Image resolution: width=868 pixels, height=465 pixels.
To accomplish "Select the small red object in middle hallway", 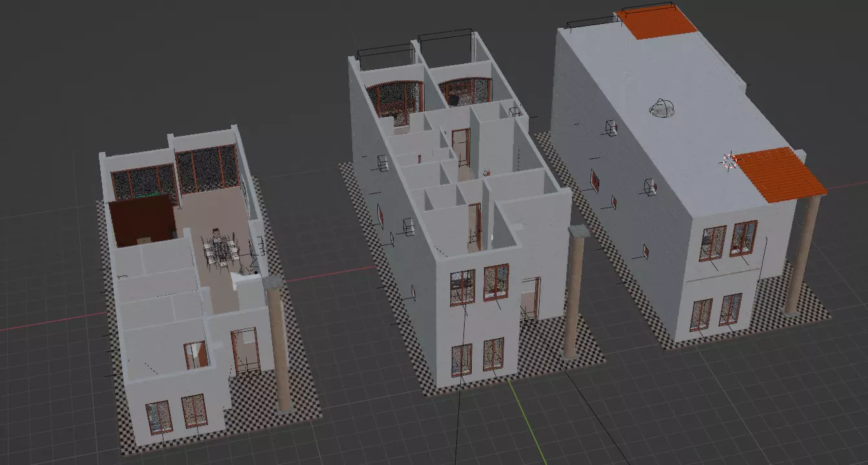I will click(487, 173).
